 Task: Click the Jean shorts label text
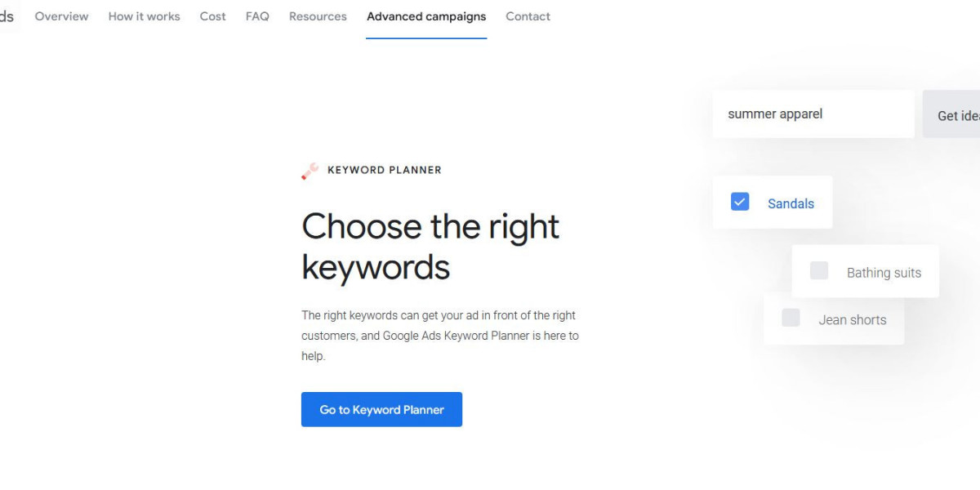[x=852, y=320]
